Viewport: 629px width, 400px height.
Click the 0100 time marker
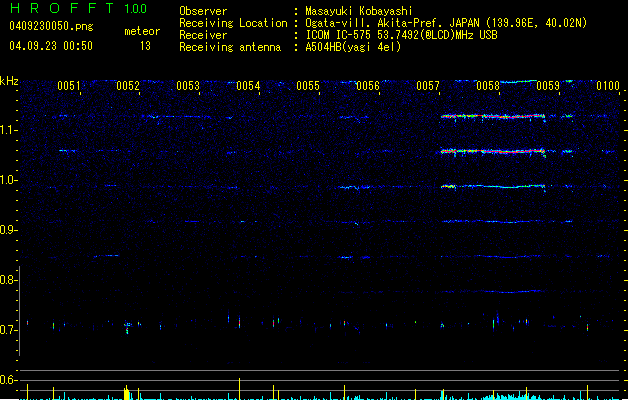pos(608,86)
